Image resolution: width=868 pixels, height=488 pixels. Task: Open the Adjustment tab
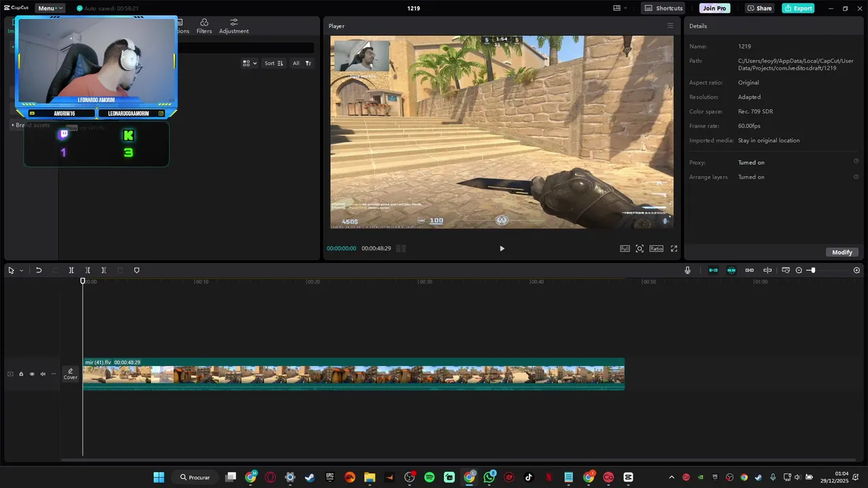pyautogui.click(x=234, y=26)
